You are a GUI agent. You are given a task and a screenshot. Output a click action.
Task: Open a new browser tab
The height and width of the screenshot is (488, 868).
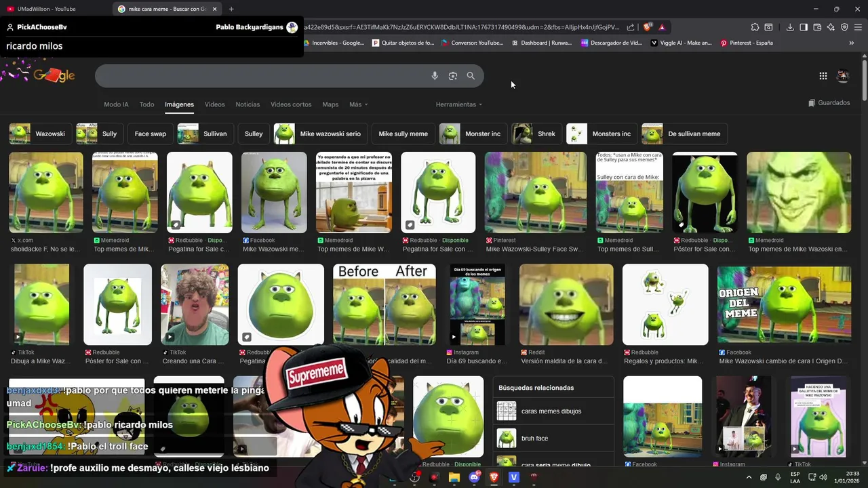[x=231, y=9]
